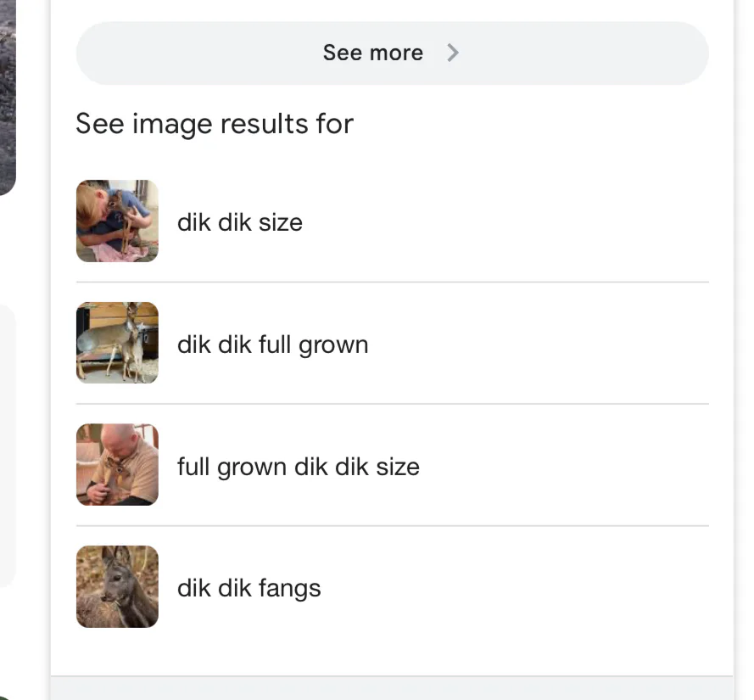754x700 pixels.
Task: Open thumbnail of bald man holding dik dik
Action: pos(117,465)
